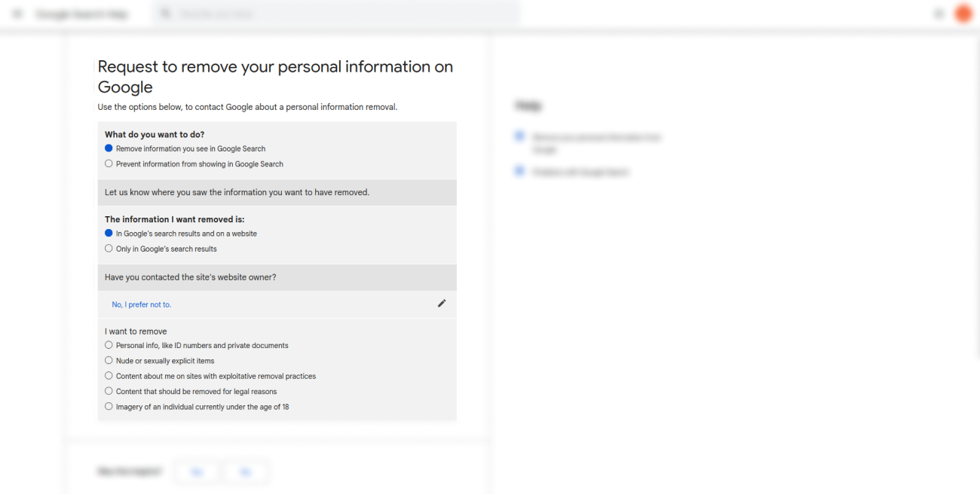980x495 pixels.
Task: Focus the help search input field
Action: tap(339, 14)
